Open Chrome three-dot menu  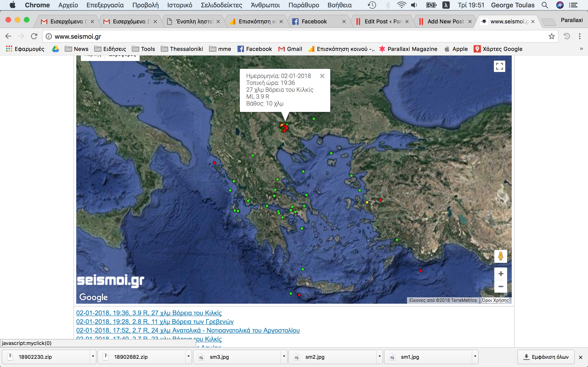coord(580,36)
